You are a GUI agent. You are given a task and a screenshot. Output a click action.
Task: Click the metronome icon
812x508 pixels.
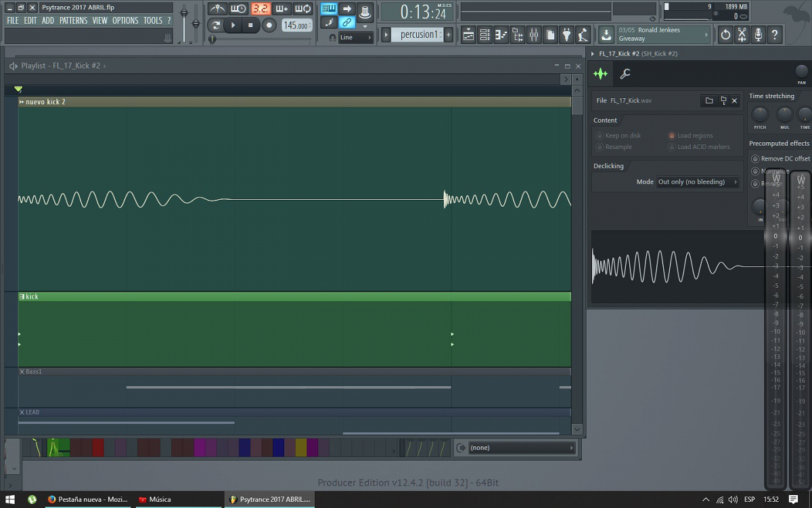tap(217, 9)
